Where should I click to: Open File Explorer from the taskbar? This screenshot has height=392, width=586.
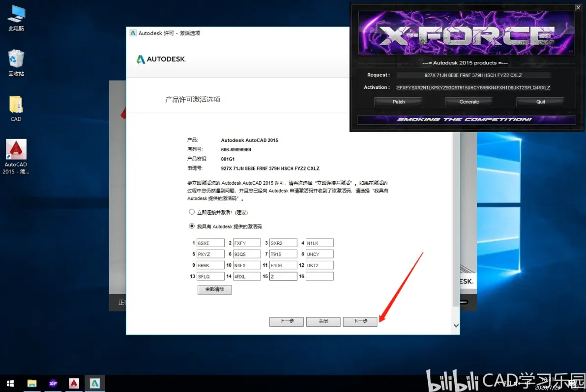click(x=32, y=384)
